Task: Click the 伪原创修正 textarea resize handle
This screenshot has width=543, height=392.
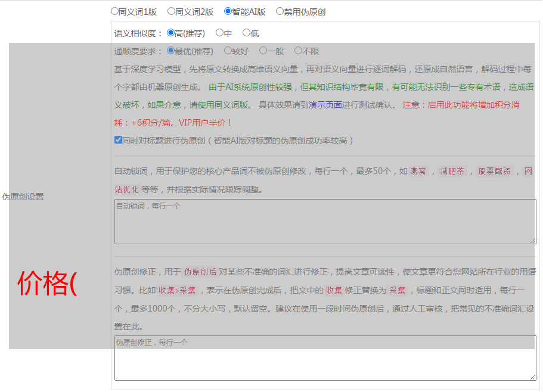Action: (533, 377)
